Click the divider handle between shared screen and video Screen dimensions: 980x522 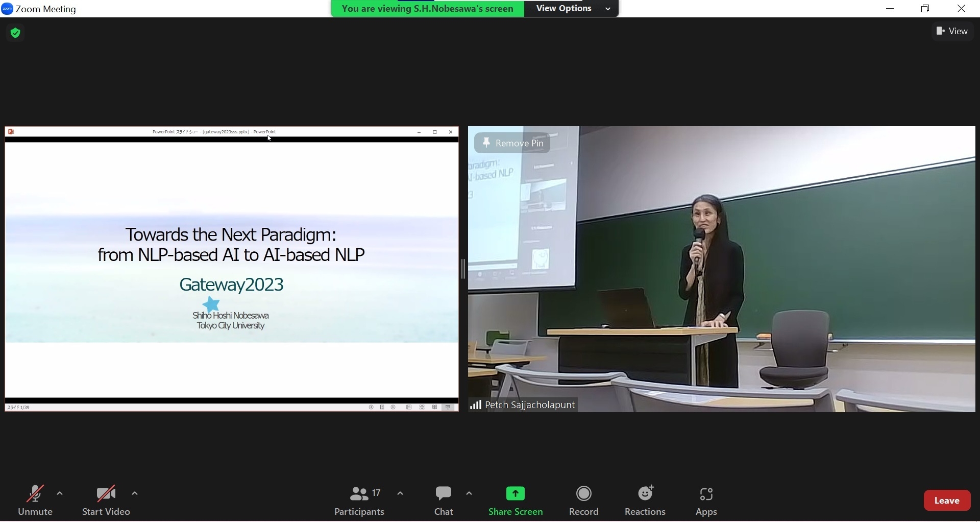point(463,269)
